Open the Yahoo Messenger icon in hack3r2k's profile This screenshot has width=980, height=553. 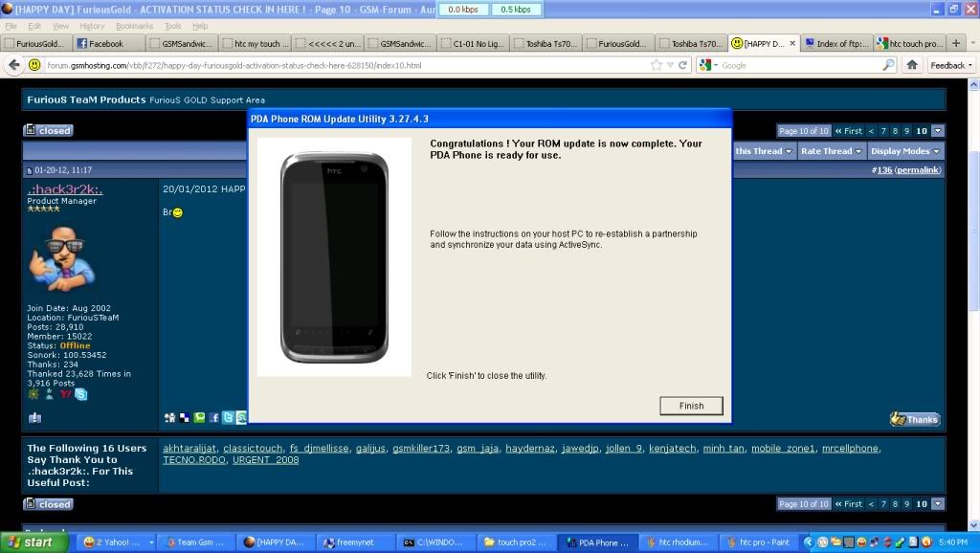(x=65, y=393)
